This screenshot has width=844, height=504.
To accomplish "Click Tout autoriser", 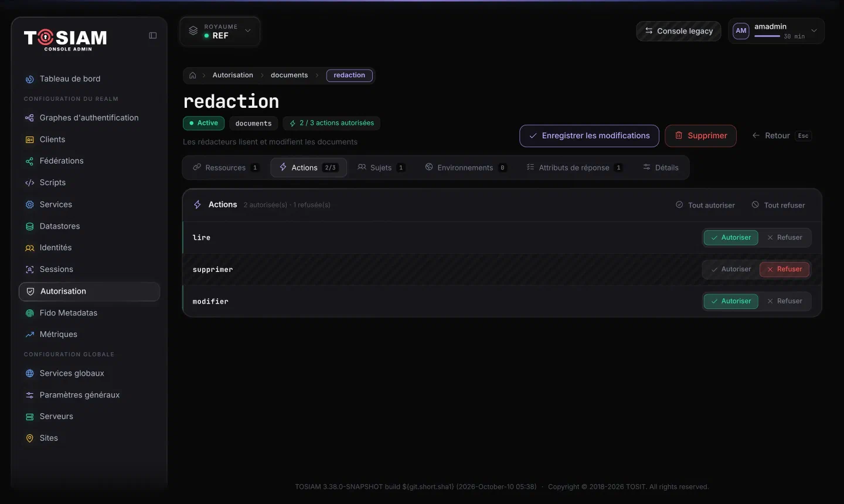I will 705,205.
